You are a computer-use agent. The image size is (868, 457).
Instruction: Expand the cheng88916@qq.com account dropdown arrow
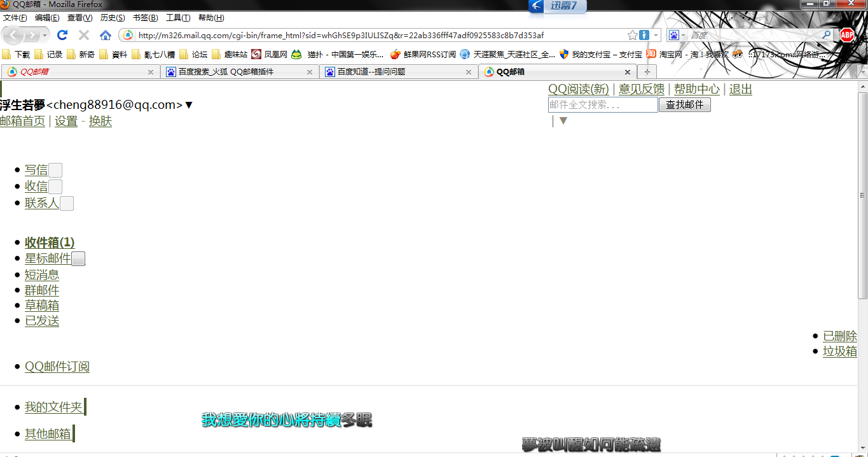189,104
